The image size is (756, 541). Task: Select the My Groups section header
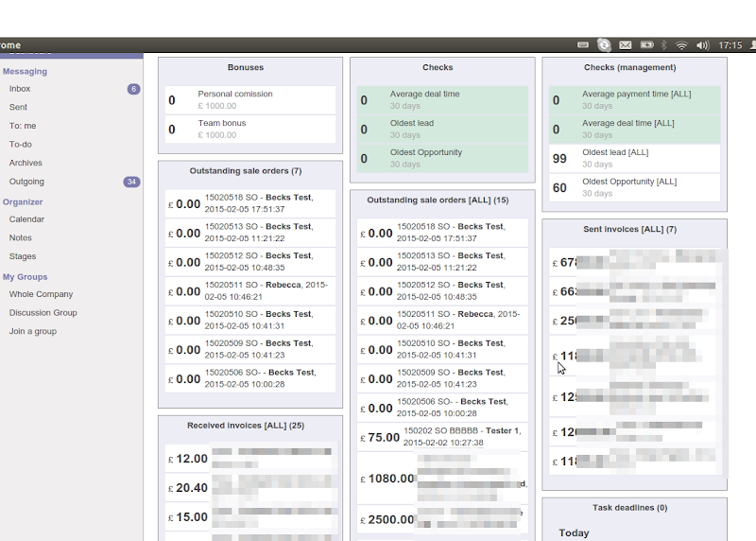(26, 277)
